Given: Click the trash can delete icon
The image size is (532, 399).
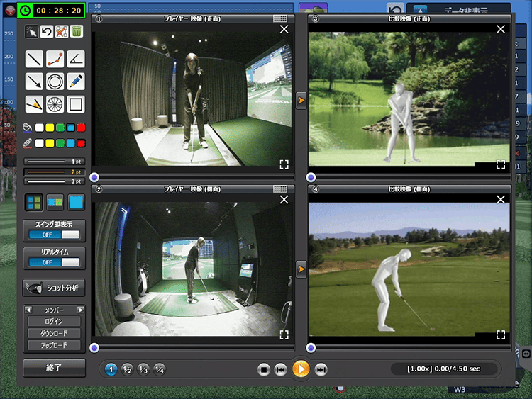Looking at the screenshot, I should point(77,31).
